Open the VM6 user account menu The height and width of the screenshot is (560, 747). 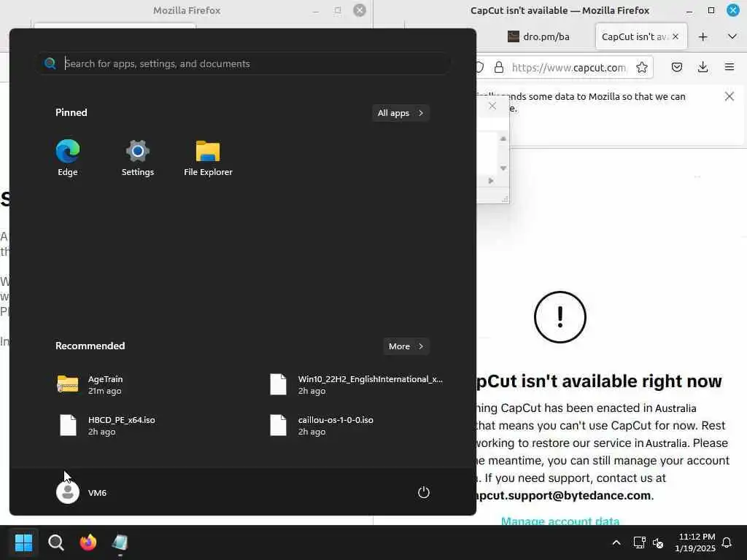point(82,492)
